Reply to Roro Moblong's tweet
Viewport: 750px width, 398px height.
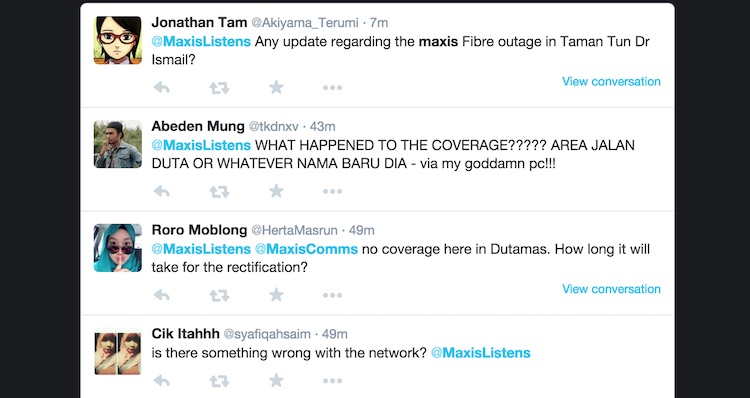point(162,295)
